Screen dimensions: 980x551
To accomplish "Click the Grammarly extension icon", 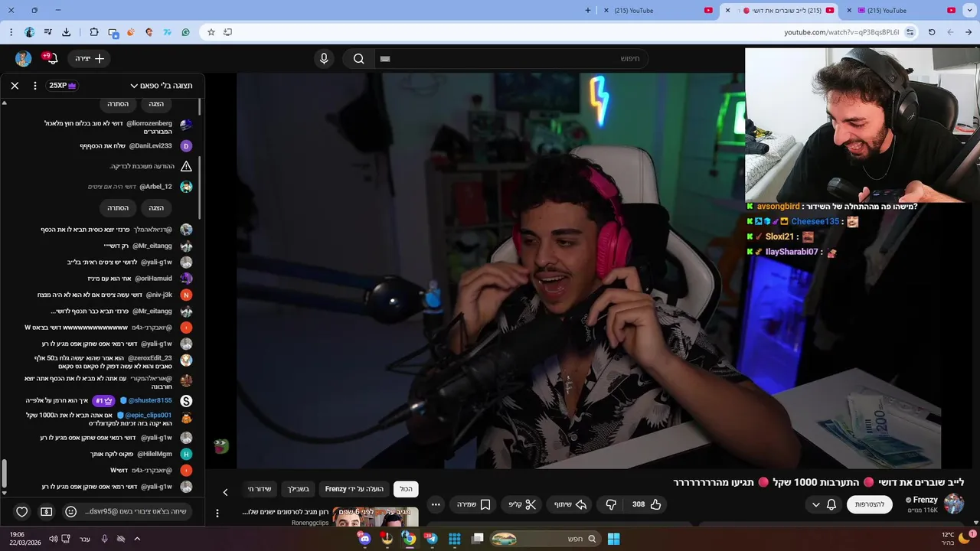I will tap(185, 32).
